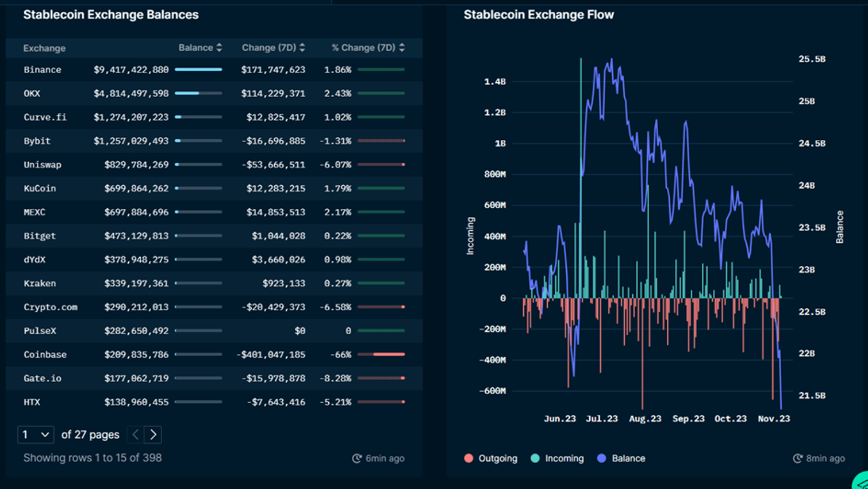Click the Exchange column header
Image resolution: width=868 pixels, height=489 pixels.
44,48
